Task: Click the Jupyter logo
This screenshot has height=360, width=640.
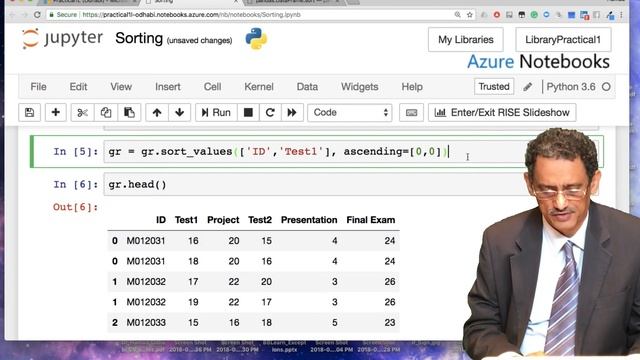Action: [x=62, y=38]
